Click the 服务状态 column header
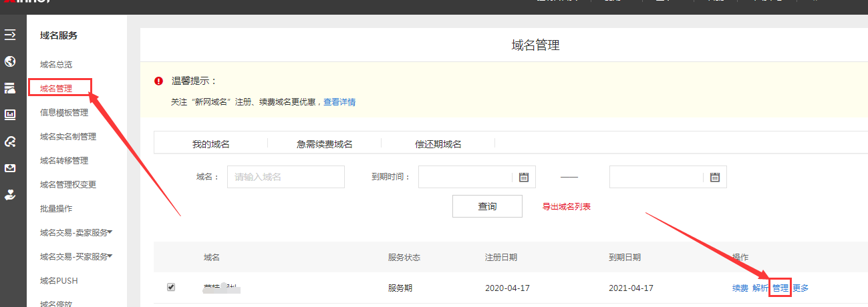 pyautogui.click(x=404, y=257)
